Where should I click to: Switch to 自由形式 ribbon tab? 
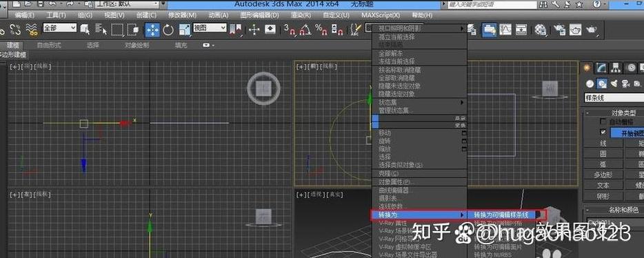tap(49, 46)
